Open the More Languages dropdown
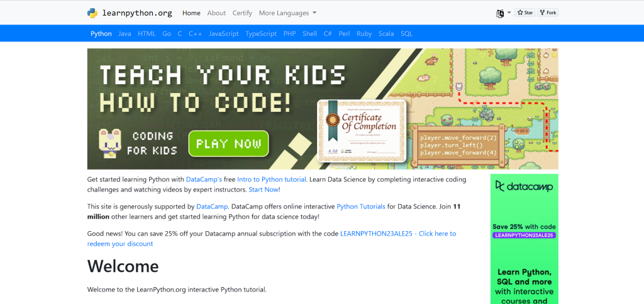Image resolution: width=644 pixels, height=304 pixels. 287,13
